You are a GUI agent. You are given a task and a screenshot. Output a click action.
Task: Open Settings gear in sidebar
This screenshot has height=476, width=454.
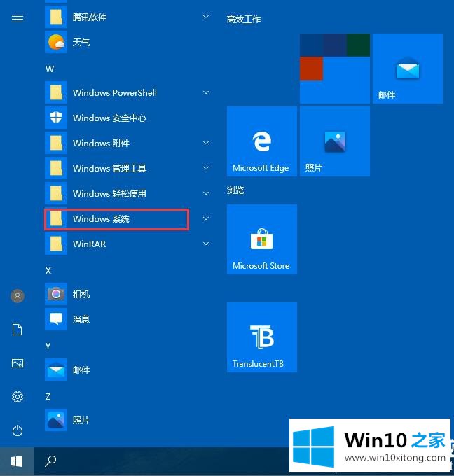point(18,397)
